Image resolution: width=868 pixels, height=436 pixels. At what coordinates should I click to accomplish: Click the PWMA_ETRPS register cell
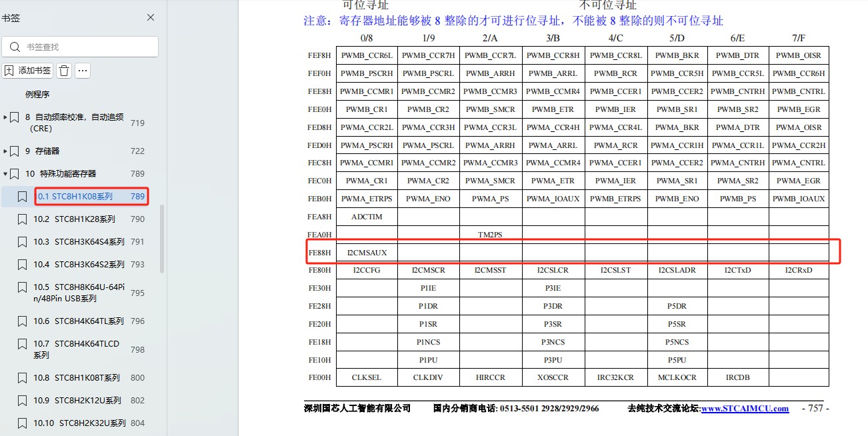click(x=367, y=199)
